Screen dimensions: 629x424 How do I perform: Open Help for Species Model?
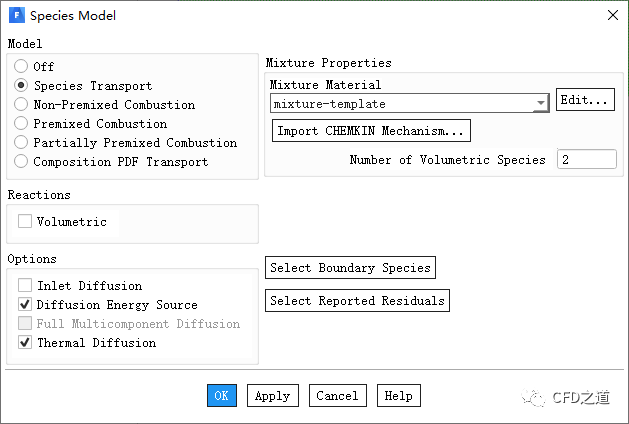pos(398,396)
